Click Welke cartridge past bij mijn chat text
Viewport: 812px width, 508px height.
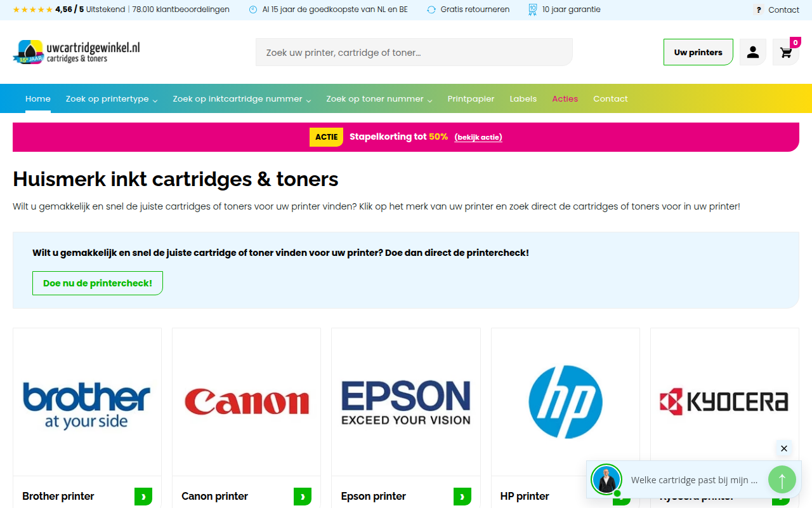694,480
